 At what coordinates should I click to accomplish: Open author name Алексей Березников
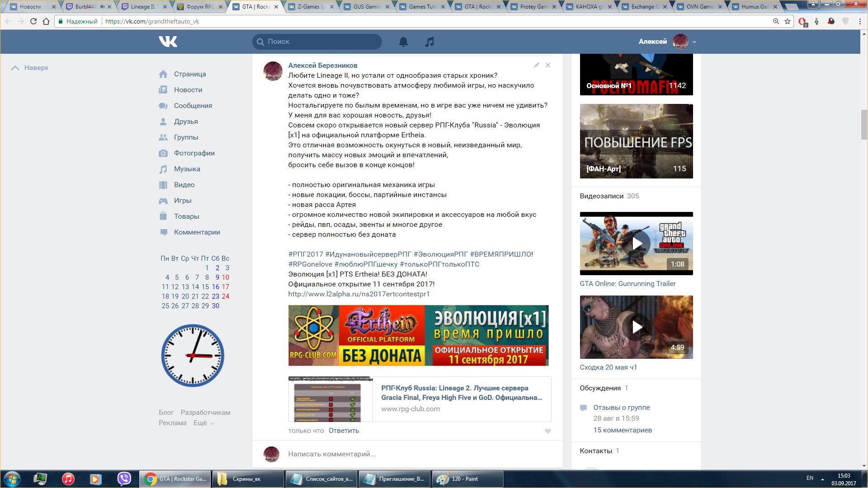point(323,66)
